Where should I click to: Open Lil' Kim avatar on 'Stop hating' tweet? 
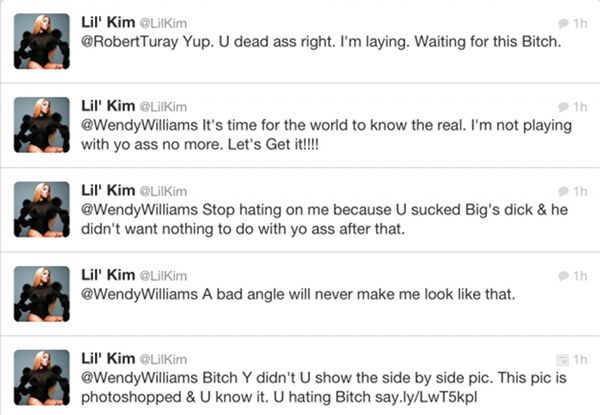tap(42, 209)
